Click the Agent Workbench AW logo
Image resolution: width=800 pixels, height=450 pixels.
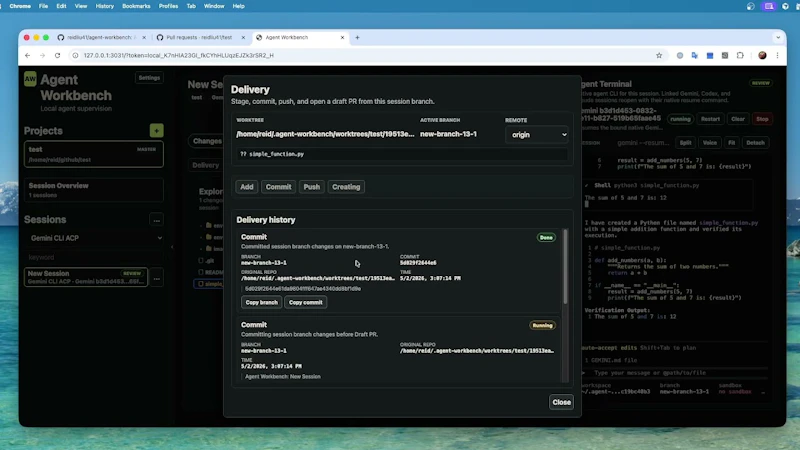(30, 79)
